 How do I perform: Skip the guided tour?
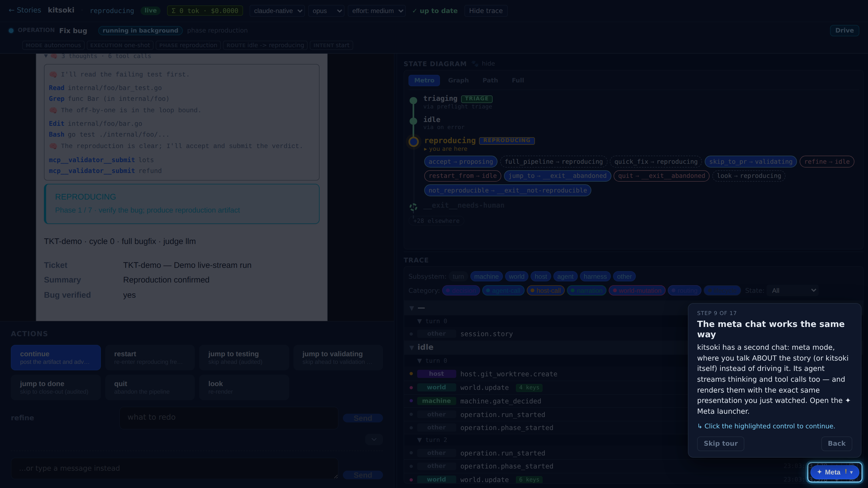click(x=720, y=444)
